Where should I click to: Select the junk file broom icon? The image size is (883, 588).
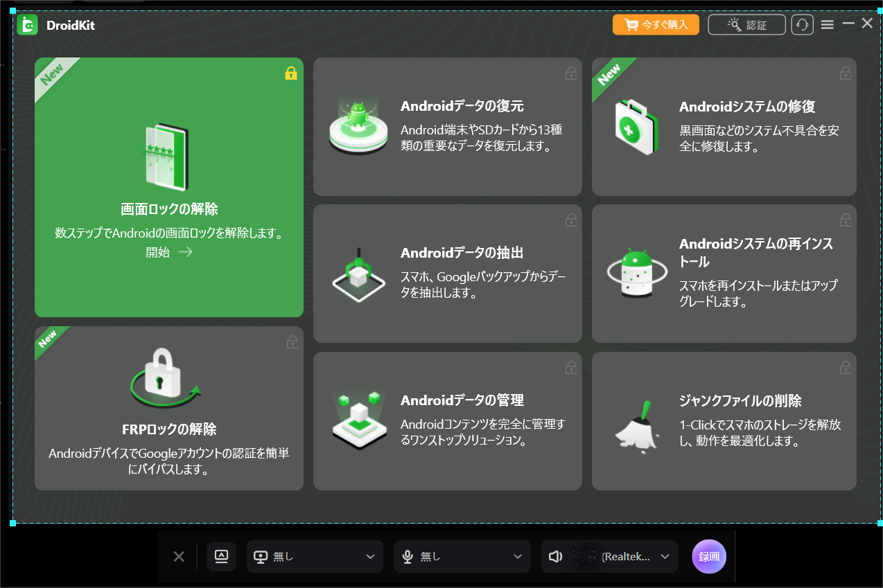(638, 424)
